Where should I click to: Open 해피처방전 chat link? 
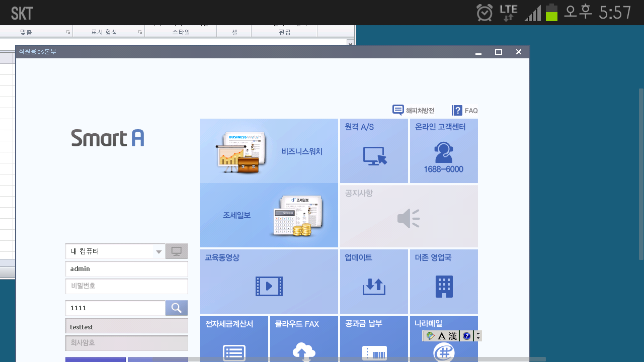point(413,110)
